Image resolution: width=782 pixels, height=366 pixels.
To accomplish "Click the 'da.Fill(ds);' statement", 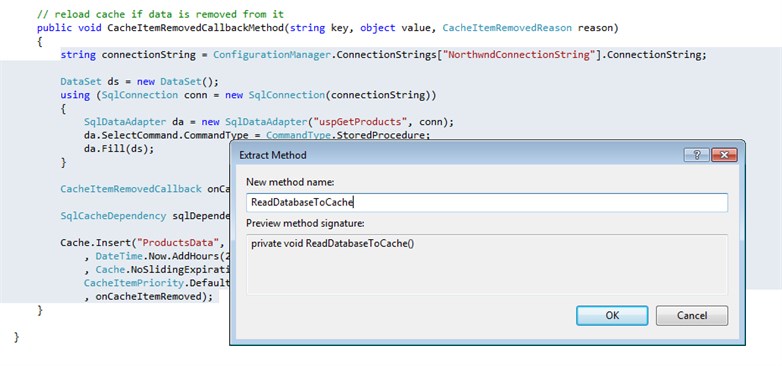I will point(119,149).
